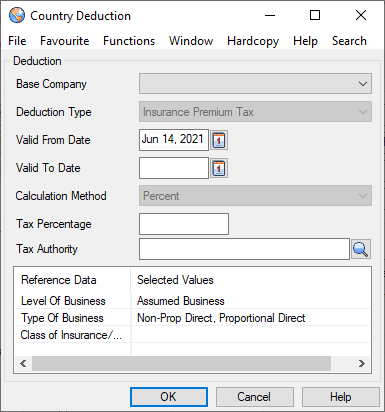
Task: Click the left arrow of horizontal scrollbar
Action: pyautogui.click(x=23, y=363)
